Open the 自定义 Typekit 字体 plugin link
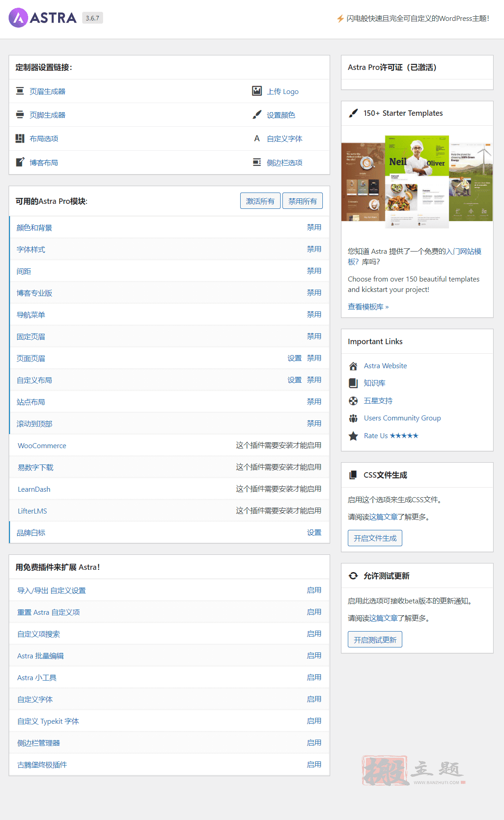The width and height of the screenshot is (504, 820). point(48,721)
